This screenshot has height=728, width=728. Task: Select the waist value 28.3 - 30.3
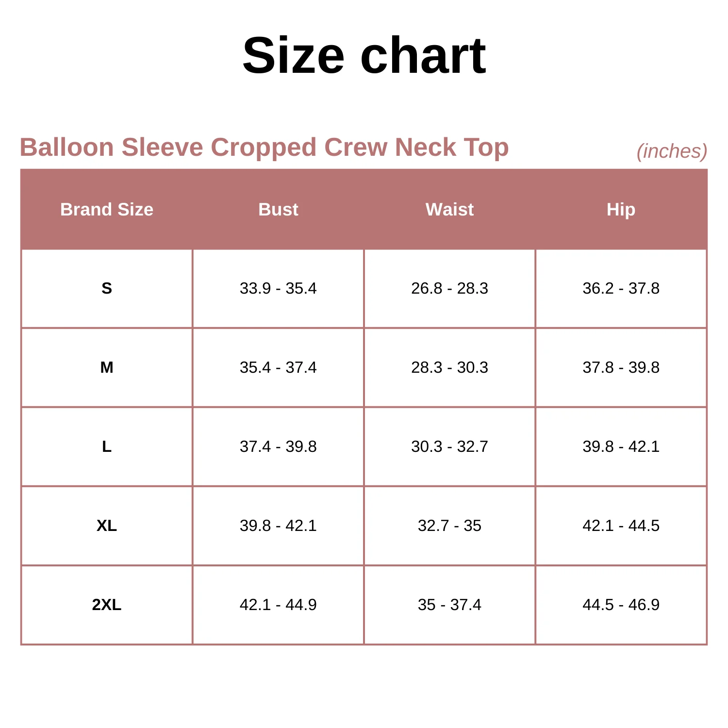pos(449,367)
